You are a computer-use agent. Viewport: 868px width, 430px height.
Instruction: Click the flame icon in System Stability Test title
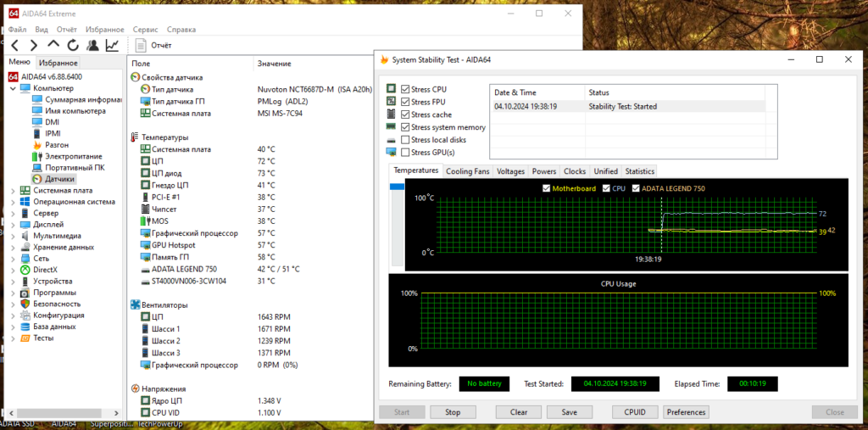[x=384, y=59]
